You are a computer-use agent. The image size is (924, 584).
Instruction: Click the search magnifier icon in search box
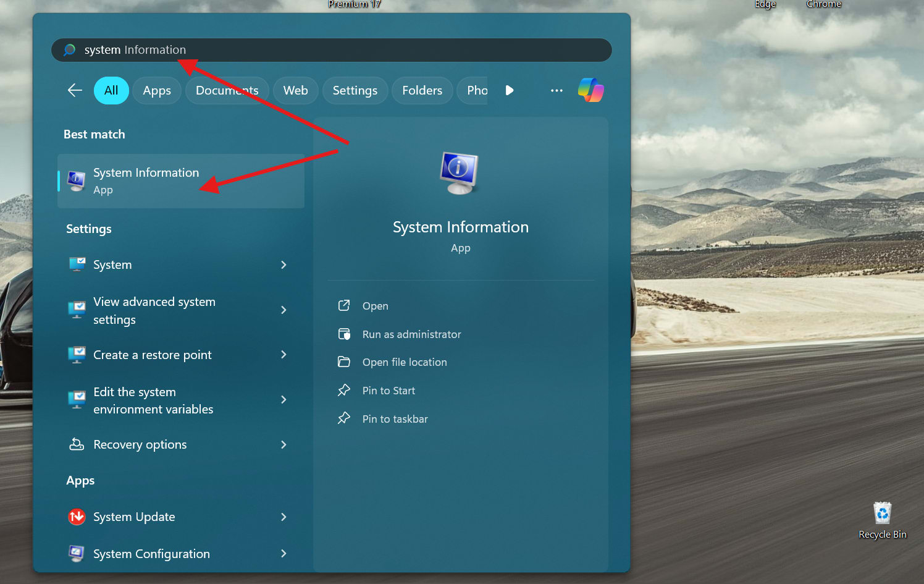pyautogui.click(x=69, y=49)
